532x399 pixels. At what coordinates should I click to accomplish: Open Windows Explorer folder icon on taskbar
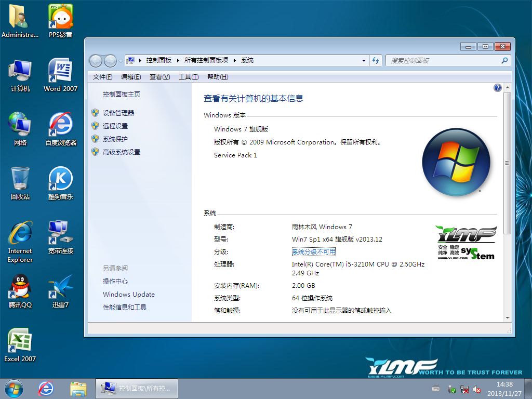tap(78, 389)
